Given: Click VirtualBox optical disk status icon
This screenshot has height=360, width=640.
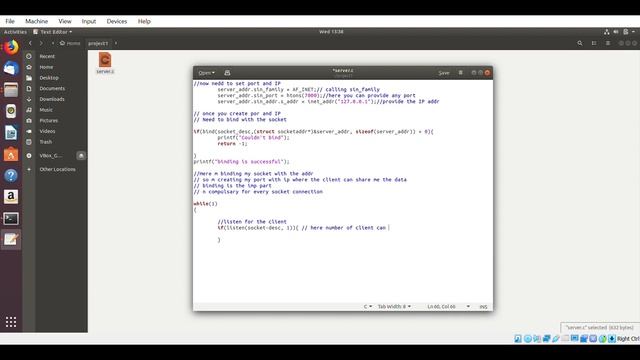Looking at the screenshot, I should [527, 338].
